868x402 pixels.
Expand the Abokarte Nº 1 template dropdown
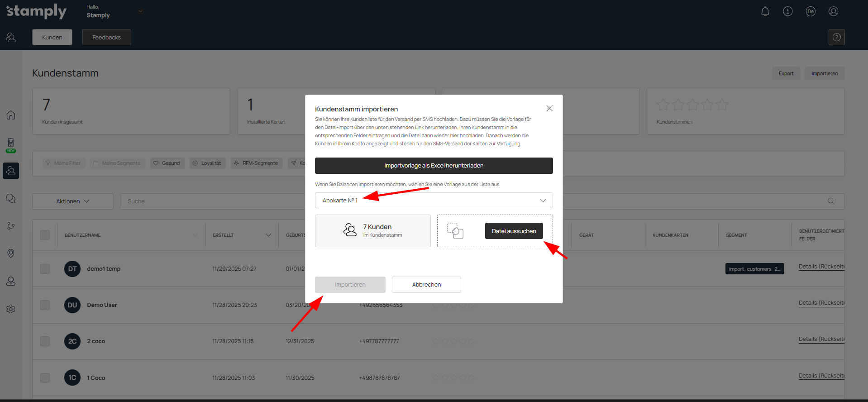click(x=434, y=201)
